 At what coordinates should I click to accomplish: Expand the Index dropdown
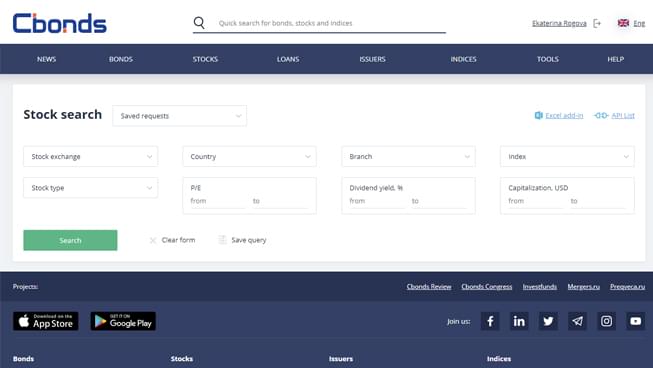(x=567, y=157)
